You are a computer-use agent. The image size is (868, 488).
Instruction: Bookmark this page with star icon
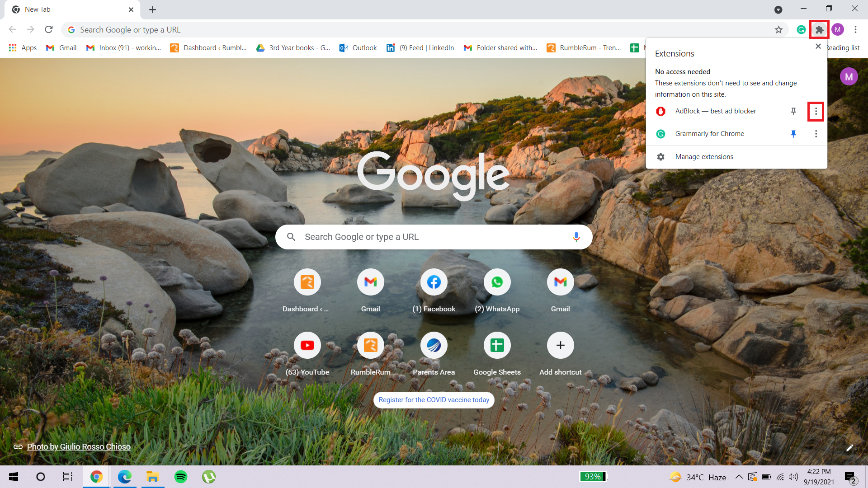(778, 30)
